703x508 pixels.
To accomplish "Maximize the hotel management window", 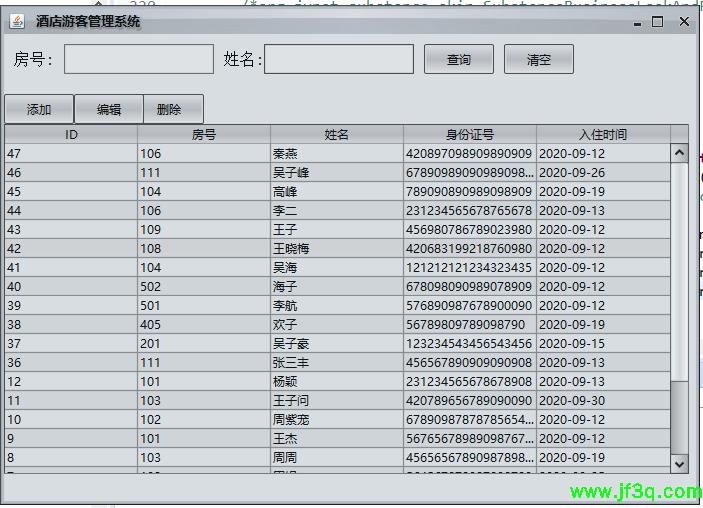I will [657, 21].
